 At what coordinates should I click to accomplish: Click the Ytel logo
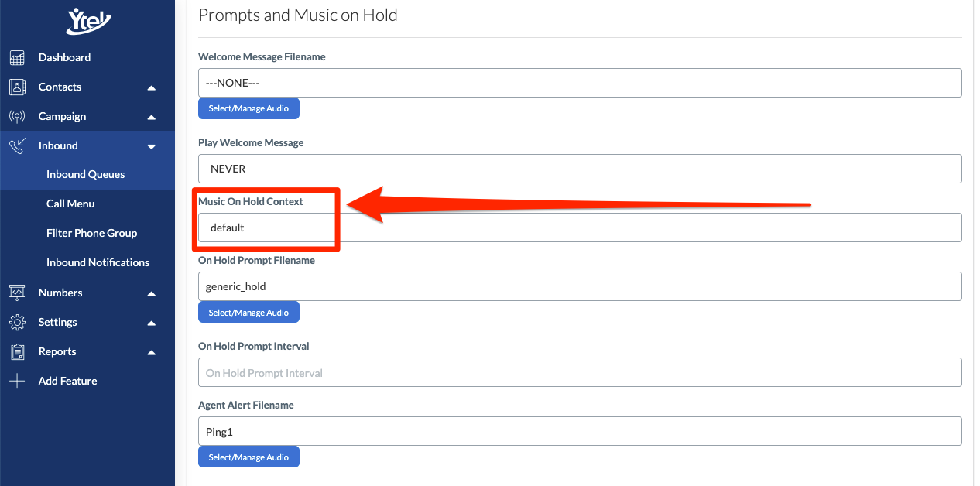pyautogui.click(x=88, y=19)
